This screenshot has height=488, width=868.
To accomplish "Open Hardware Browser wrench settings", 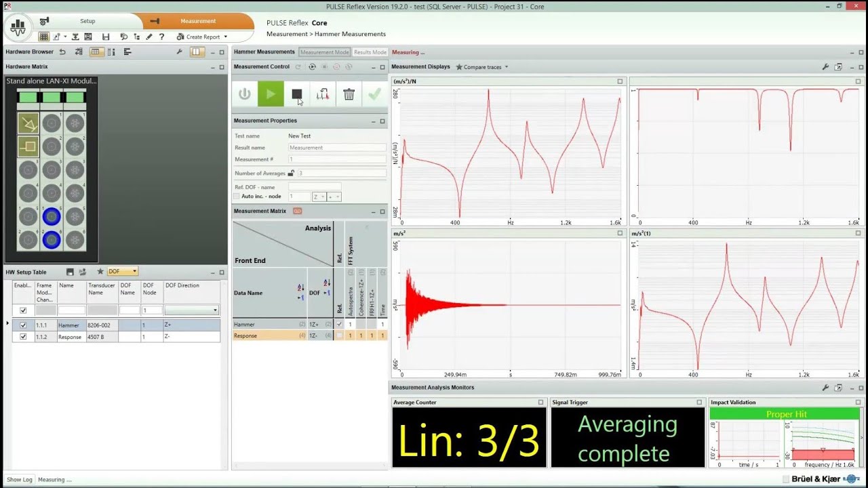I will click(180, 52).
